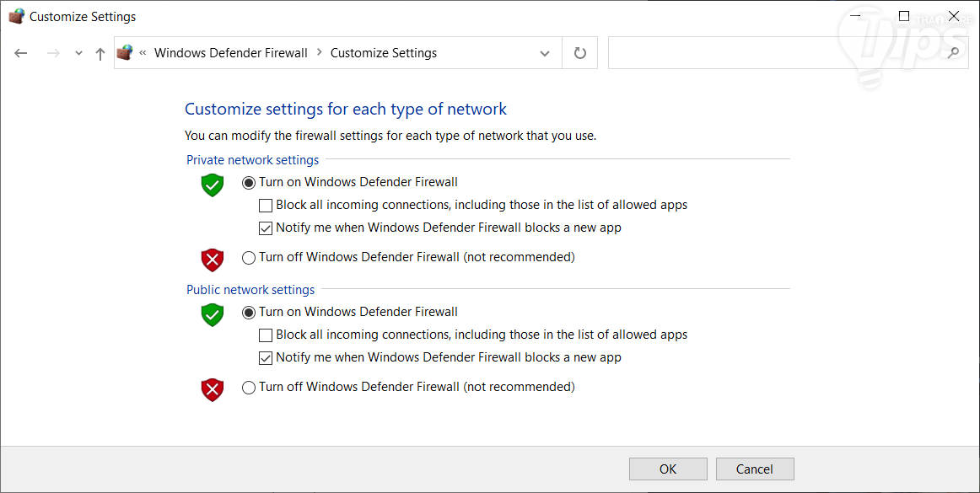The image size is (980, 493).
Task: Click the Refresh button in address bar
Action: (579, 53)
